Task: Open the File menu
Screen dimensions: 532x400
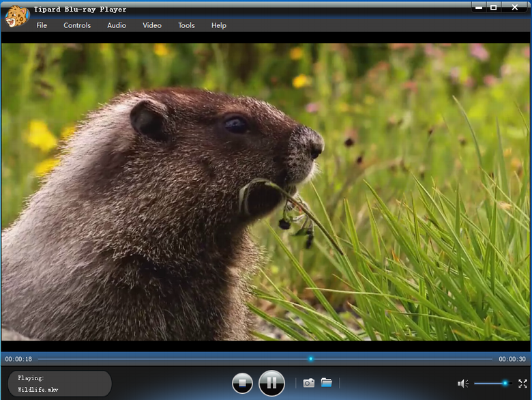Action: pos(42,25)
